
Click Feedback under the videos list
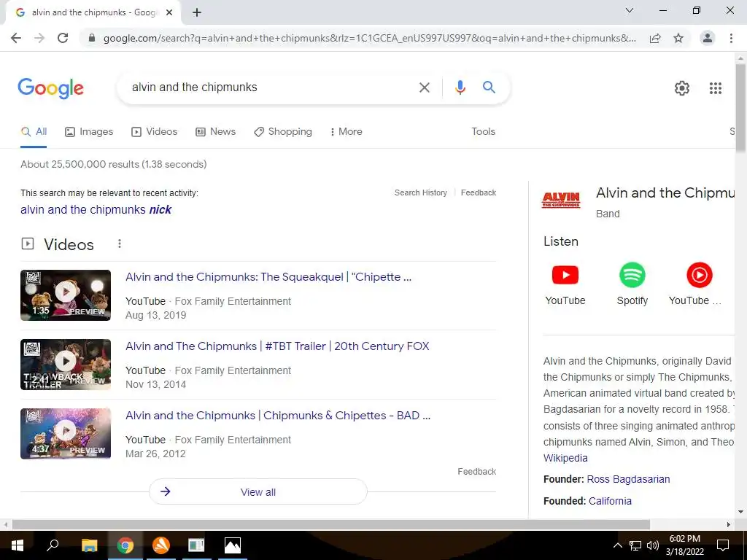click(x=477, y=472)
